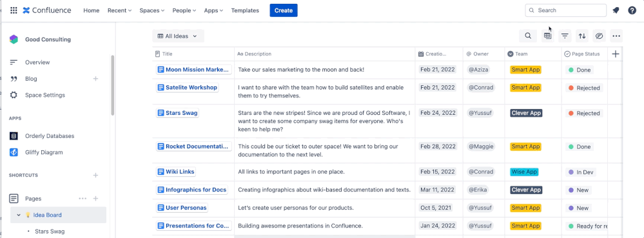
Task: Open the table layout view icon
Action: (x=547, y=36)
